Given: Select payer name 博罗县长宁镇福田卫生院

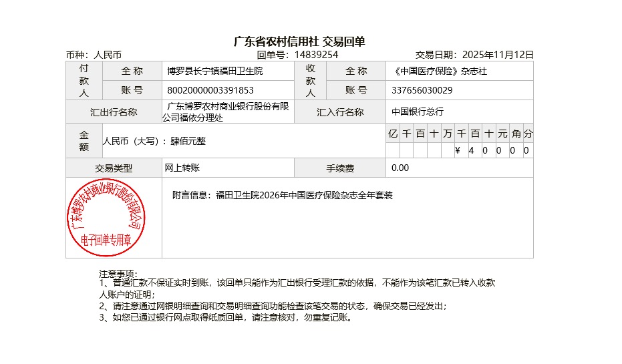Looking at the screenshot, I should pos(215,71).
